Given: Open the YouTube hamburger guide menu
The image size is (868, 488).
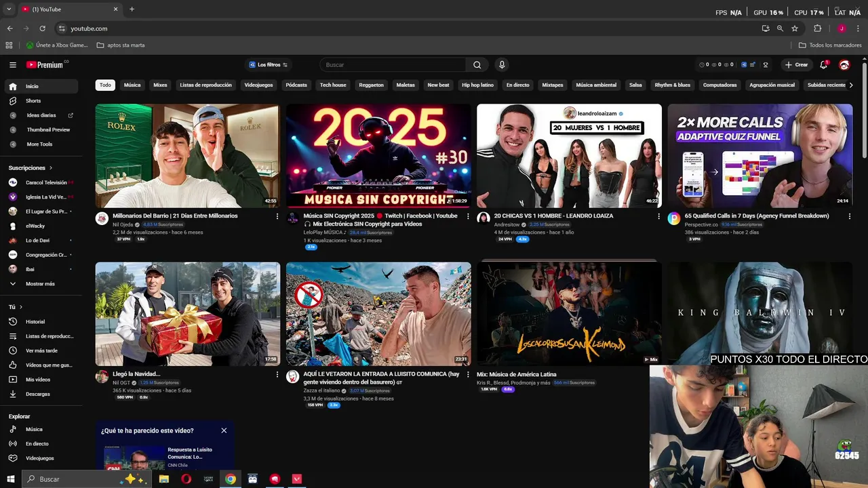Looking at the screenshot, I should pos(13,65).
